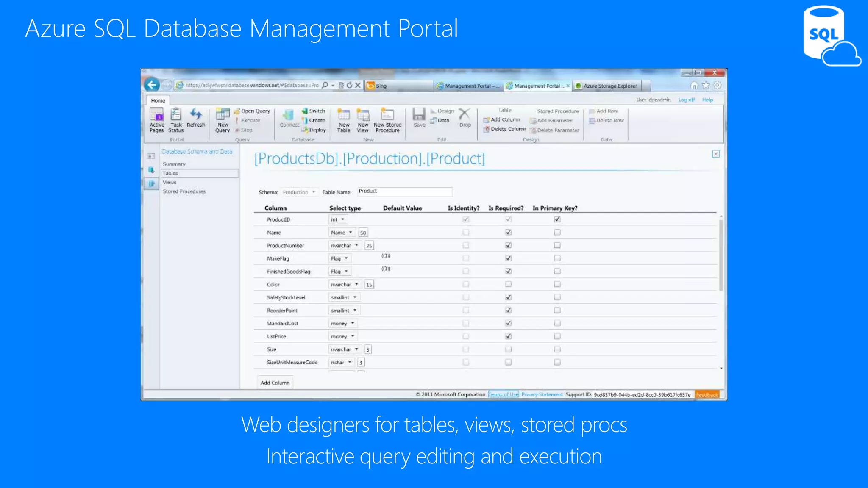Click Deploy in the Database group

(x=314, y=130)
